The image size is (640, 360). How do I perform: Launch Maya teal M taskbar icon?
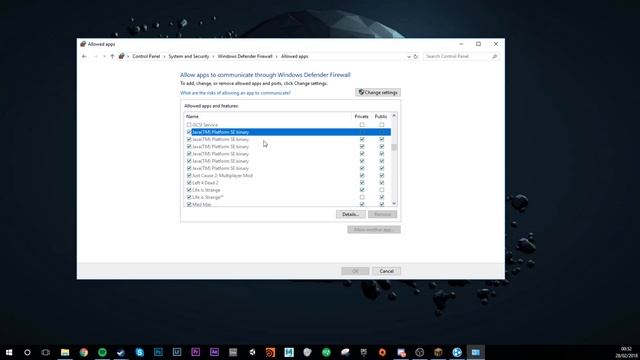[x=289, y=352]
